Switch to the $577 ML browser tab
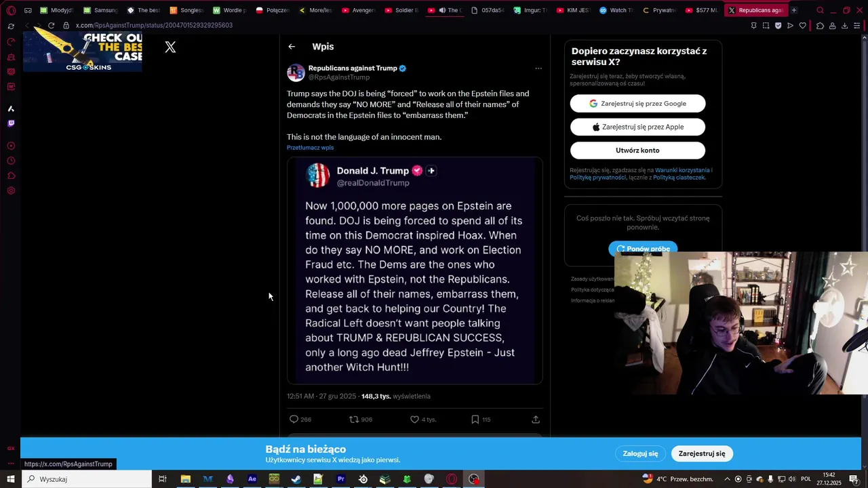The width and height of the screenshot is (868, 488). (x=702, y=10)
